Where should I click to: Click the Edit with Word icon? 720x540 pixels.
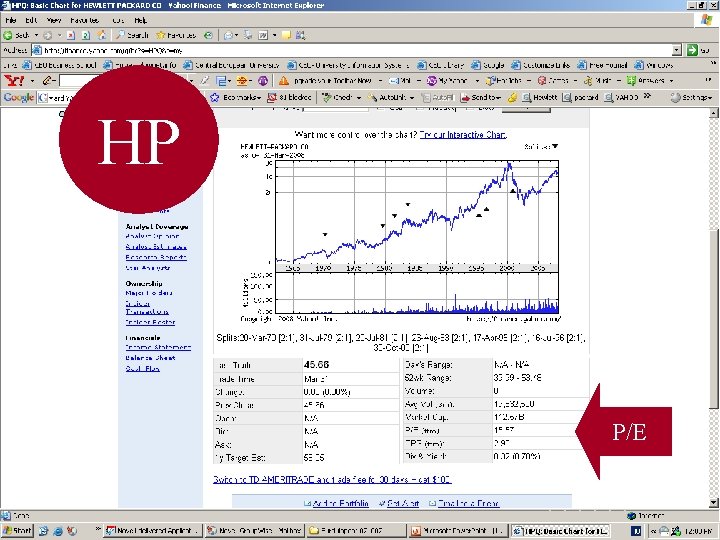pos(263,35)
